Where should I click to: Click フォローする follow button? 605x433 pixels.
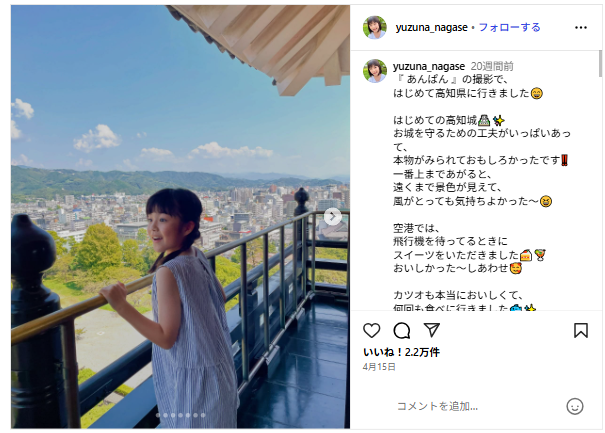tap(509, 27)
